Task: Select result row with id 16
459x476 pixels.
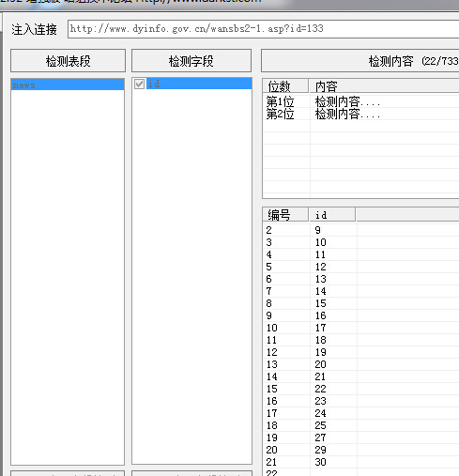Action: 361,315
